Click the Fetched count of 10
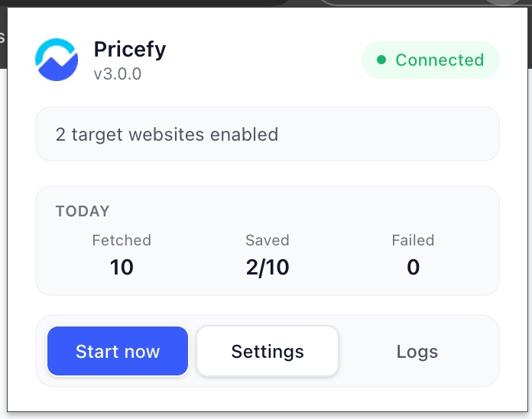532x419 pixels. click(122, 267)
